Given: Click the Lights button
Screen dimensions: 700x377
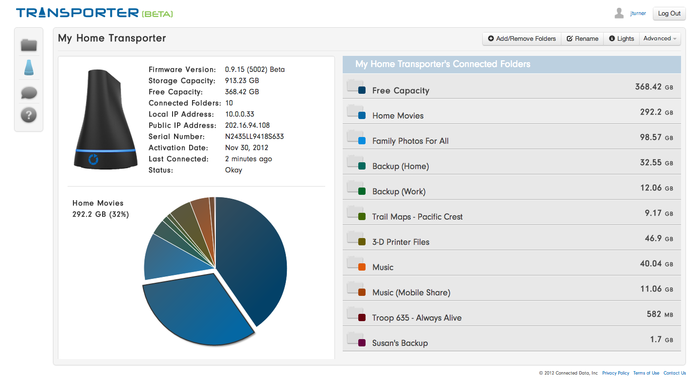Looking at the screenshot, I should (x=621, y=38).
